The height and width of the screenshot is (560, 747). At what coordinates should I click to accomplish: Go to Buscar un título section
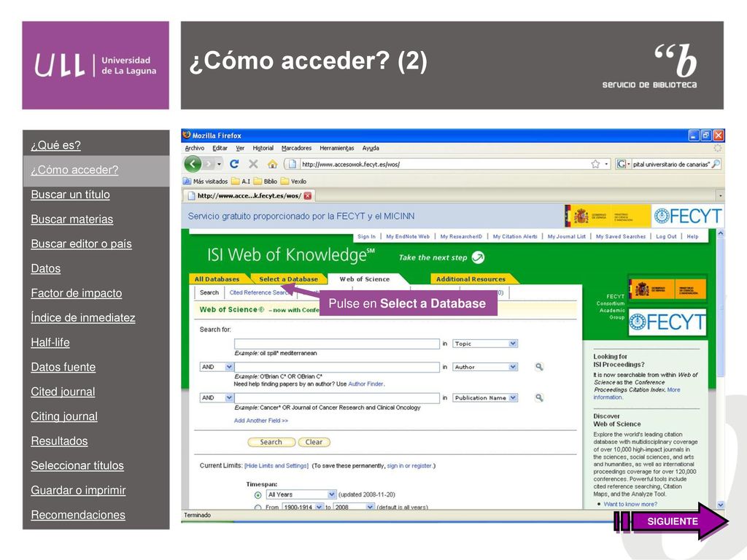(70, 194)
